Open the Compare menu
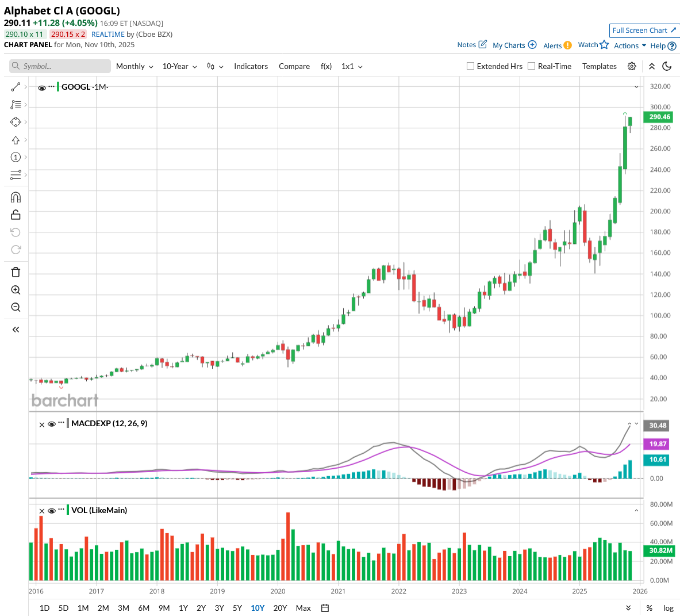Image resolution: width=680 pixels, height=616 pixels. [294, 66]
